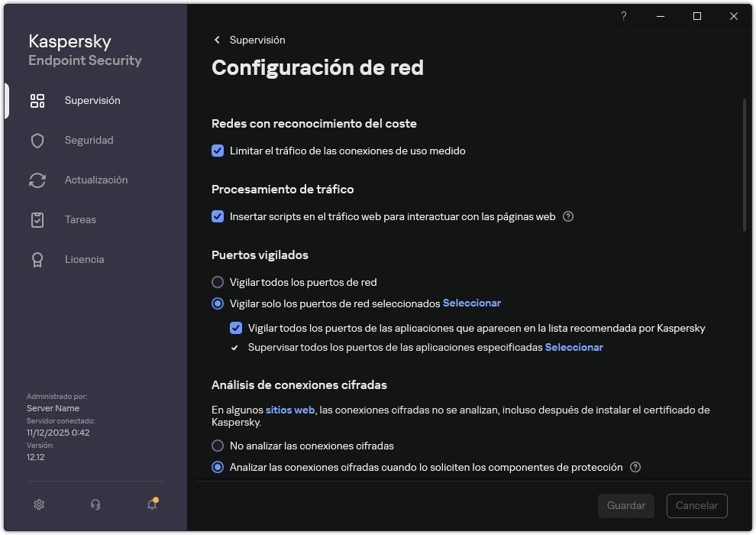
Task: Open the Licencia section
Action: (x=84, y=259)
